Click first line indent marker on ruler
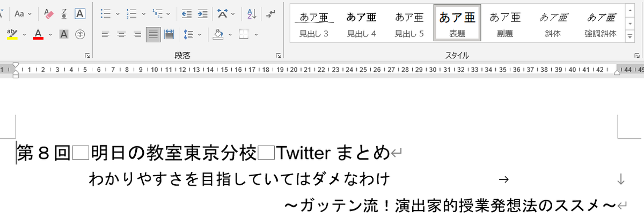644x219 pixels. click(16, 65)
